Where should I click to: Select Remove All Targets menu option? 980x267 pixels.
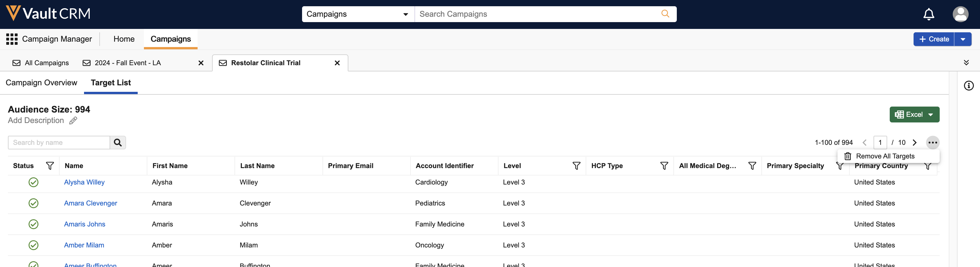pos(885,156)
